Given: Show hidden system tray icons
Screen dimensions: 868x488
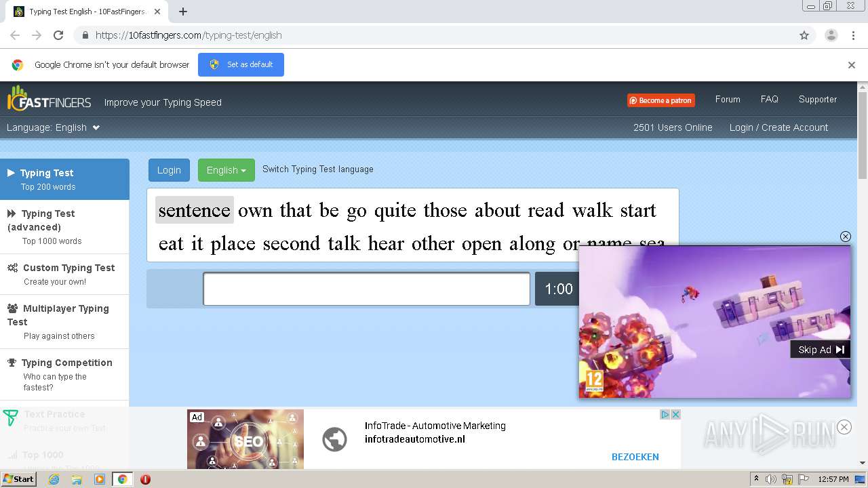Looking at the screenshot, I should coord(756,479).
